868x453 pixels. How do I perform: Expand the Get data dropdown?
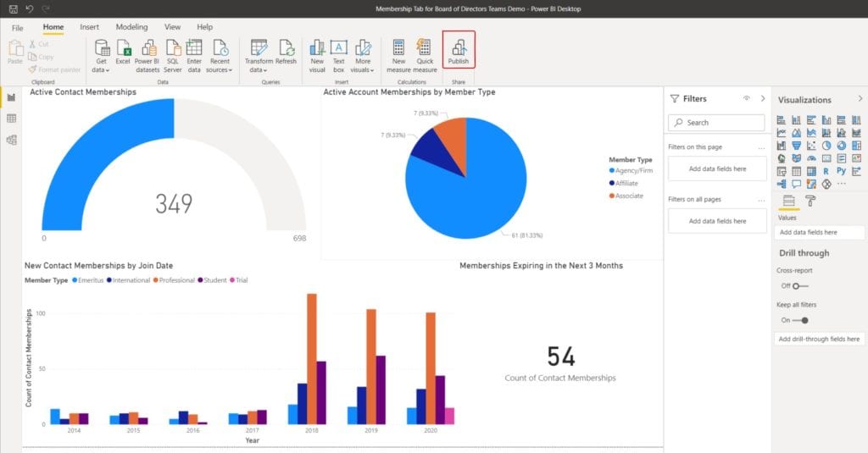102,69
